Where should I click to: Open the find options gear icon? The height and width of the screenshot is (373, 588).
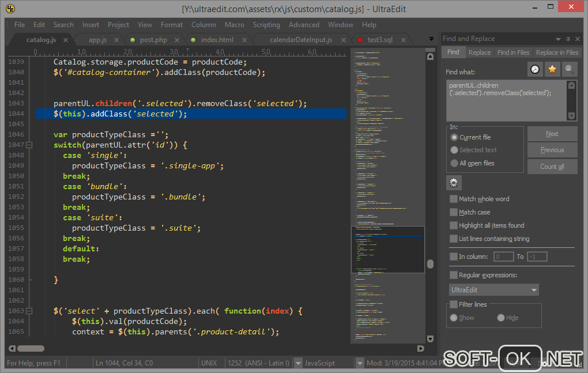point(454,183)
